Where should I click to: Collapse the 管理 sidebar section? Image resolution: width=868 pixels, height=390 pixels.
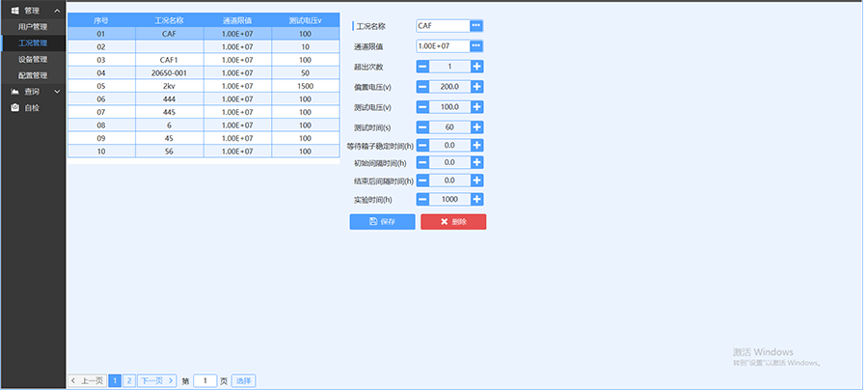click(x=57, y=10)
